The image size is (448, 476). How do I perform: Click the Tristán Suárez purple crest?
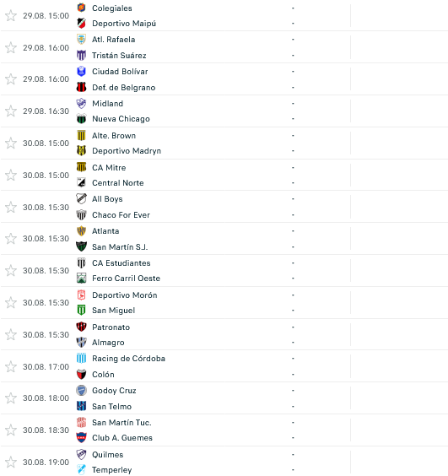pyautogui.click(x=81, y=55)
